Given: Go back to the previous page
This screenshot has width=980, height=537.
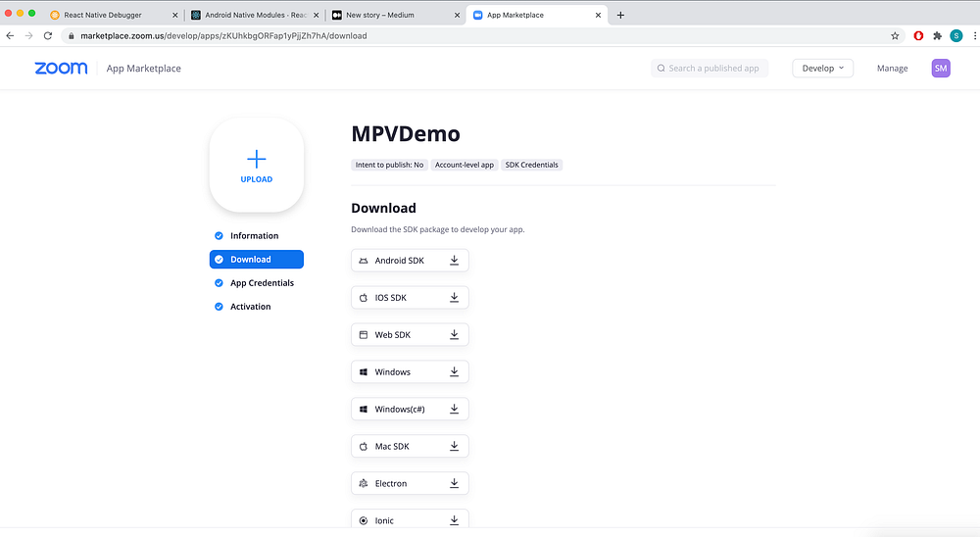Looking at the screenshot, I should pos(10,35).
